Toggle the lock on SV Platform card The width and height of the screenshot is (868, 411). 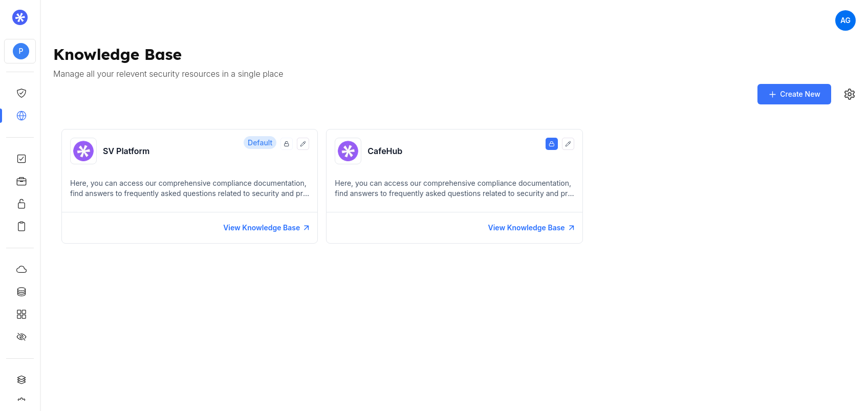click(287, 144)
